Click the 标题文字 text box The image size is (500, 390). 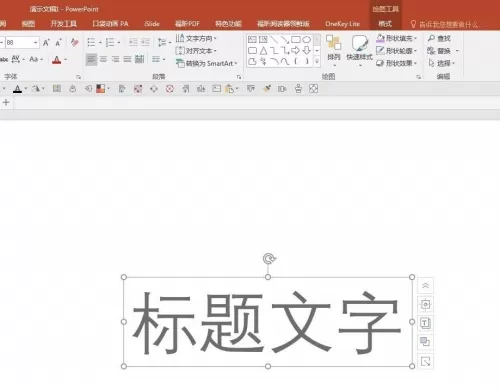pyautogui.click(x=268, y=322)
